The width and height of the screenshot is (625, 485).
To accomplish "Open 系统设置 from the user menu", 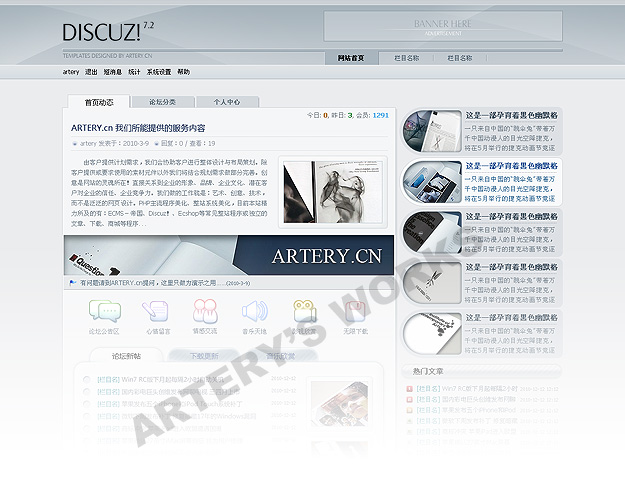I will click(159, 72).
